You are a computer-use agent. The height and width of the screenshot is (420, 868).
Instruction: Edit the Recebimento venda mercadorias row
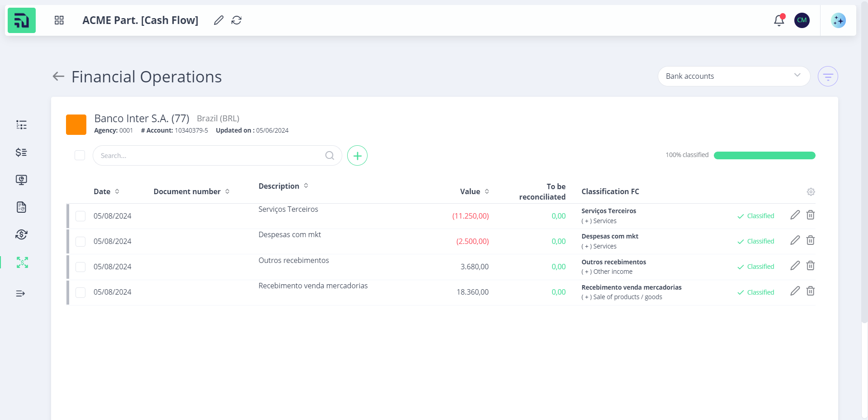pos(795,291)
